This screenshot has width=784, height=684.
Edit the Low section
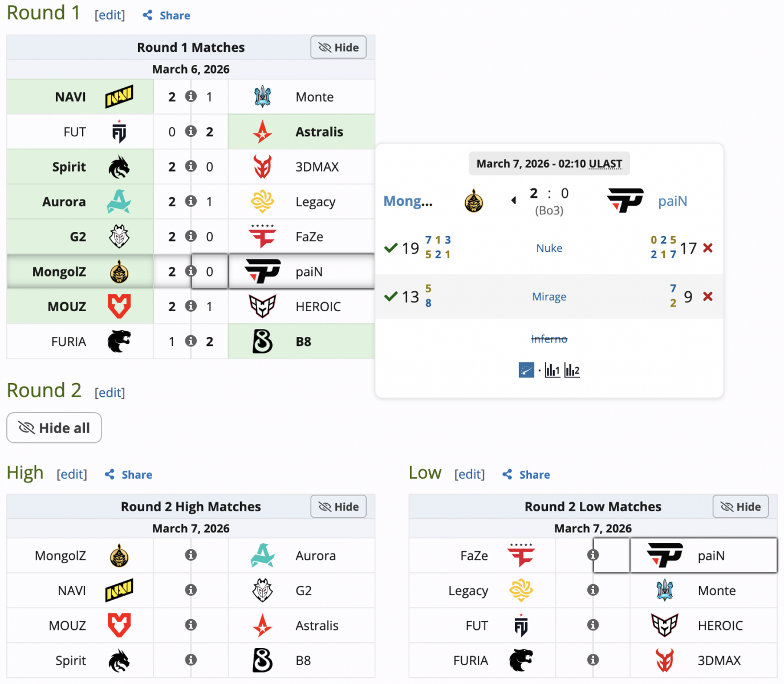point(469,474)
